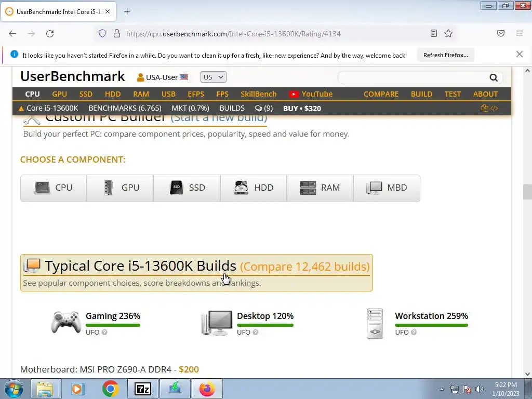Choose the MBD component button
The width and height of the screenshot is (532, 399).
click(x=387, y=188)
